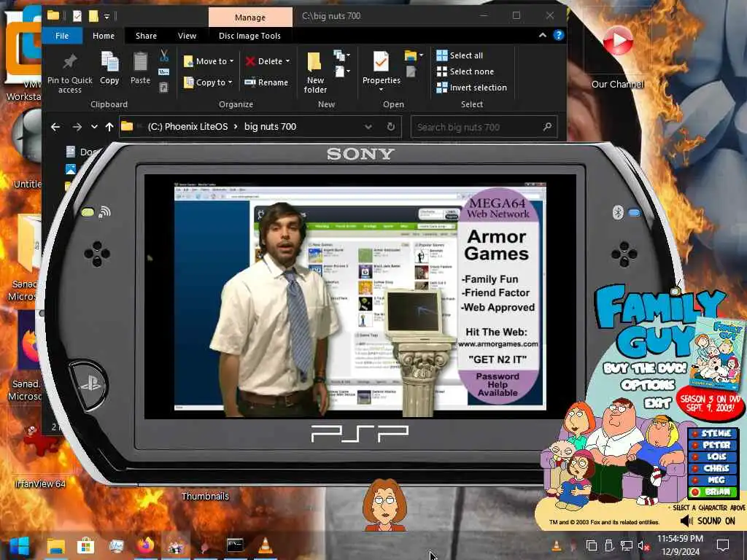The width and height of the screenshot is (747, 560).
Task: Click Select all in Select group
Action: coord(460,55)
